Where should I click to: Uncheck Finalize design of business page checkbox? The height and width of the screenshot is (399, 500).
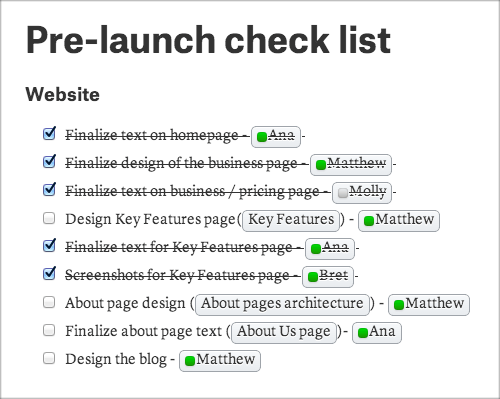(49, 162)
